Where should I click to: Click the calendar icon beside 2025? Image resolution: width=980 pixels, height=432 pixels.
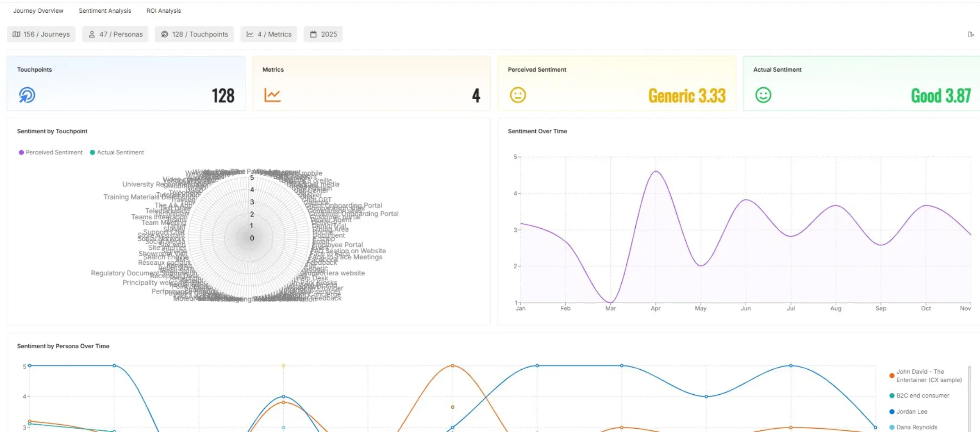(313, 34)
